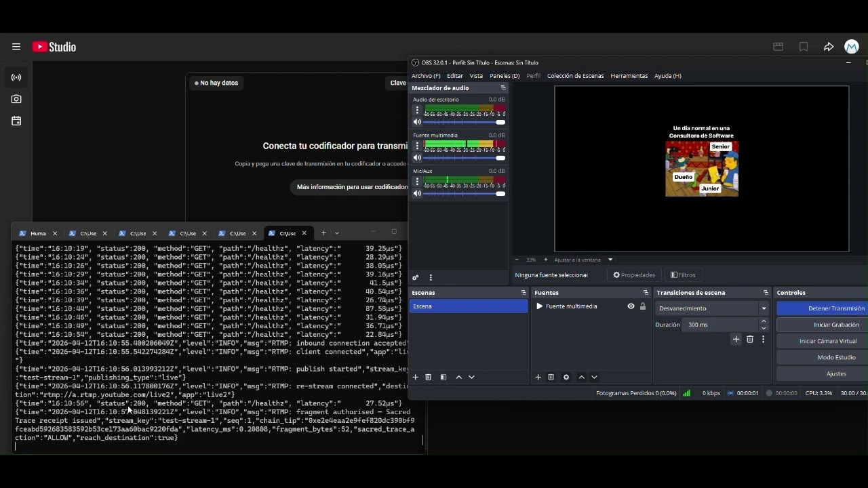
Task: Click the YouTube Studio logo
Action: coord(54,47)
